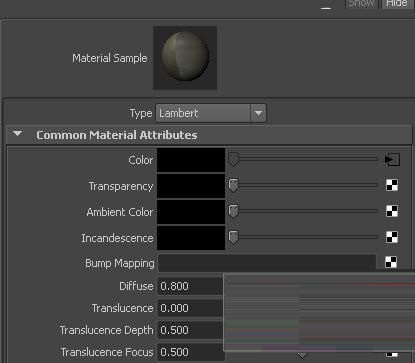Click the Color black swatch
Screen dimensions: 415x363
pyautogui.click(x=191, y=160)
